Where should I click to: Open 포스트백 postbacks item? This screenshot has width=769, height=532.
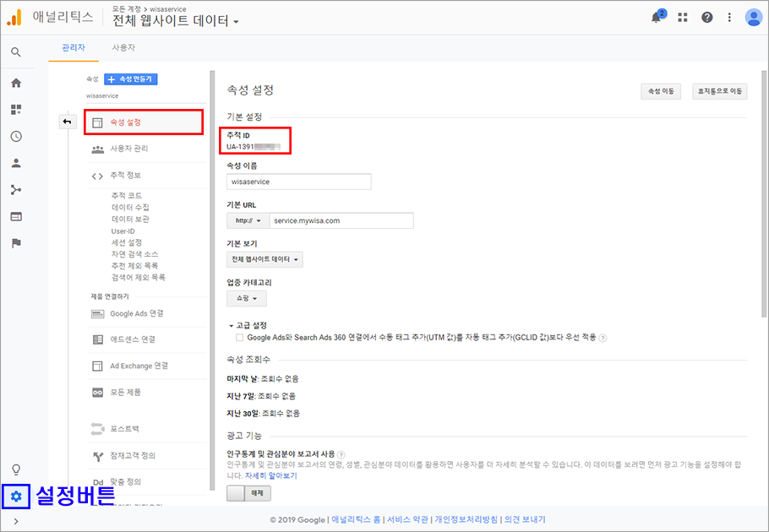click(146, 429)
